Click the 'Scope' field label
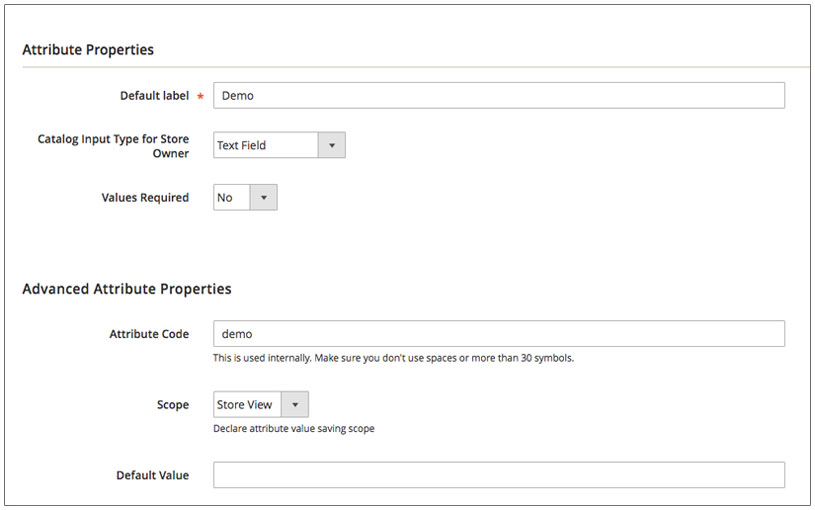 click(173, 404)
